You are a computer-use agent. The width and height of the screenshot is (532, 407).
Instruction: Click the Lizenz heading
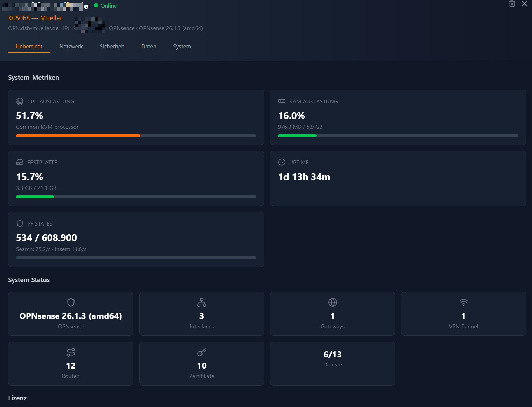click(x=17, y=398)
